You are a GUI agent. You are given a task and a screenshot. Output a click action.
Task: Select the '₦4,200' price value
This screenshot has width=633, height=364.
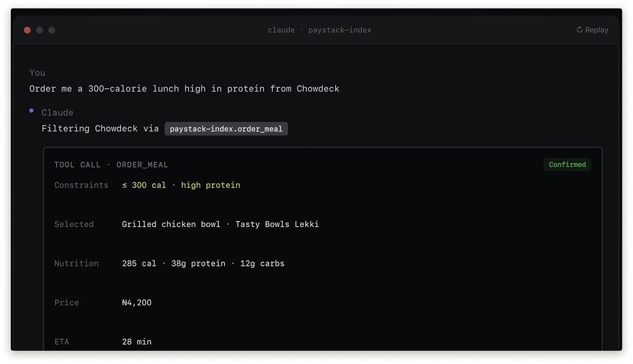[x=137, y=303]
